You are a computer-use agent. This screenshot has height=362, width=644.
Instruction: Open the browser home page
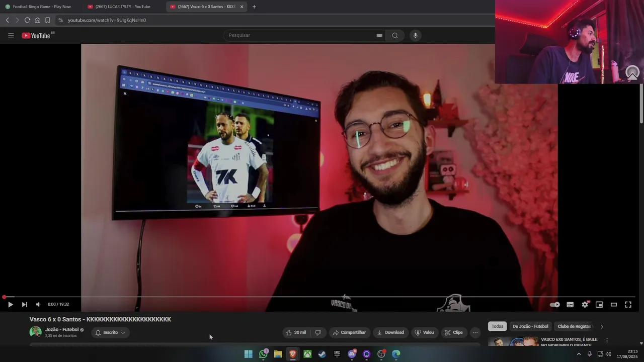click(x=37, y=20)
